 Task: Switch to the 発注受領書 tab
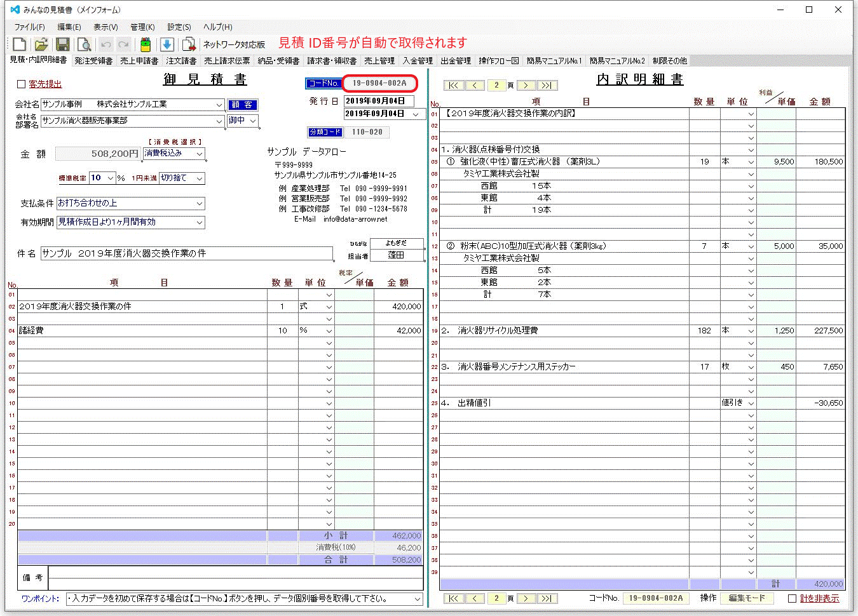point(93,61)
